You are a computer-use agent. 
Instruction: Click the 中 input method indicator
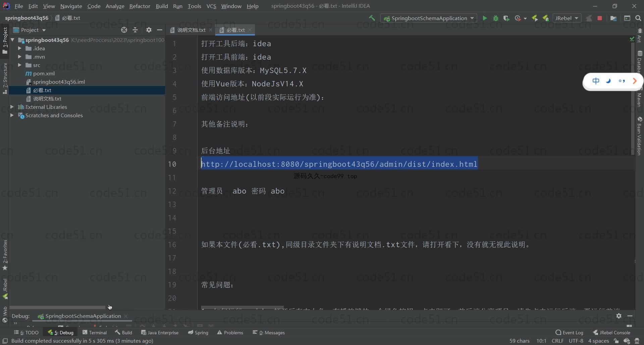(x=596, y=81)
